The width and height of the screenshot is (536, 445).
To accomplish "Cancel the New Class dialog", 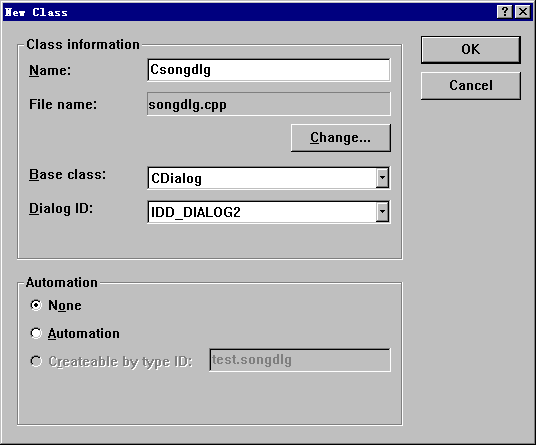I will tap(471, 85).
